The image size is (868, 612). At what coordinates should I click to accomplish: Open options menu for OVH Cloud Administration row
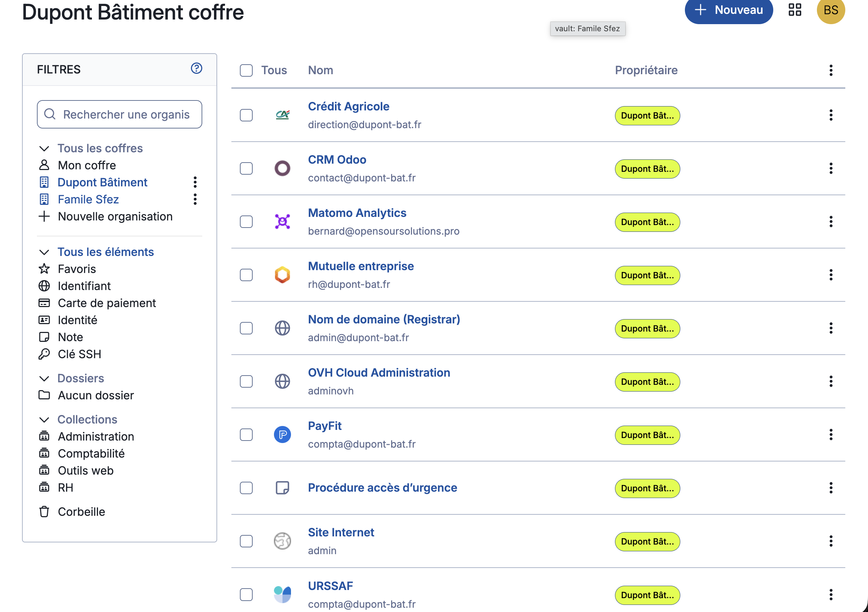coord(831,382)
